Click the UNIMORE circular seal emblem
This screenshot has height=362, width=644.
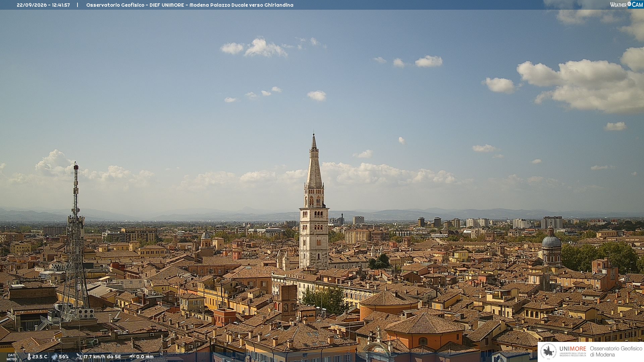549,351
